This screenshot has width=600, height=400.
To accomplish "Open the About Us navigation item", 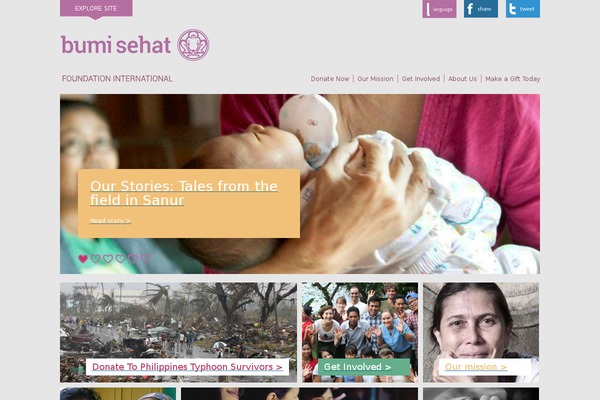I will click(x=462, y=79).
